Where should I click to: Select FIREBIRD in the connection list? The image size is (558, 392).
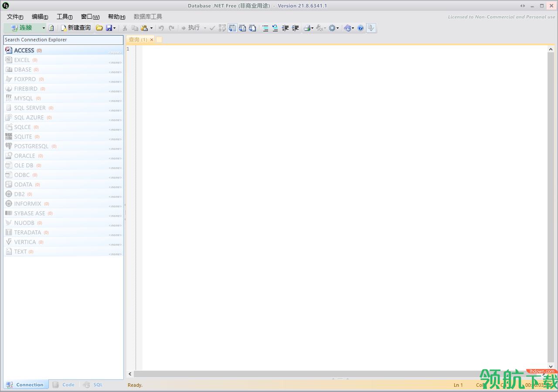click(64, 89)
